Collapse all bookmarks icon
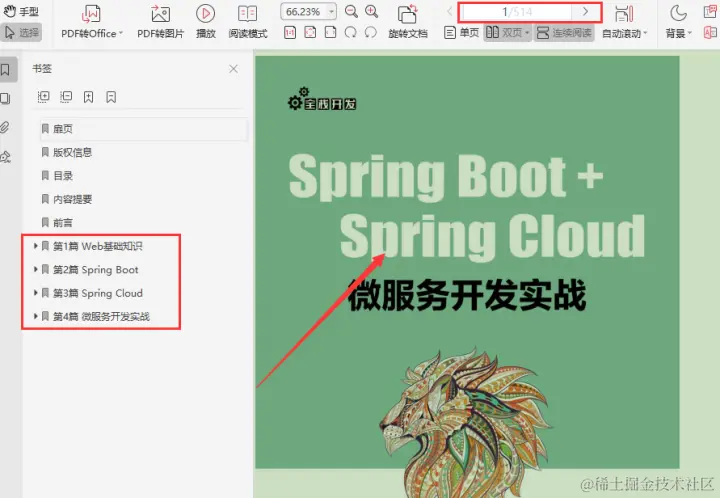The height and width of the screenshot is (498, 720). tap(66, 96)
